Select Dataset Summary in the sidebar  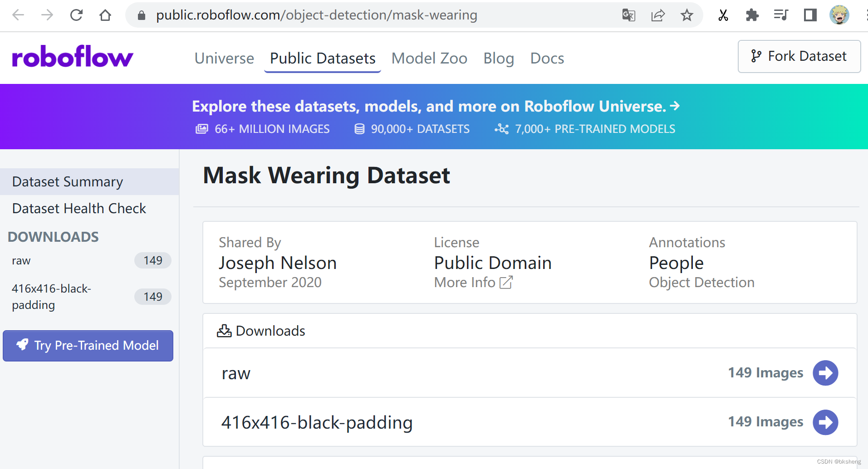[89, 181]
